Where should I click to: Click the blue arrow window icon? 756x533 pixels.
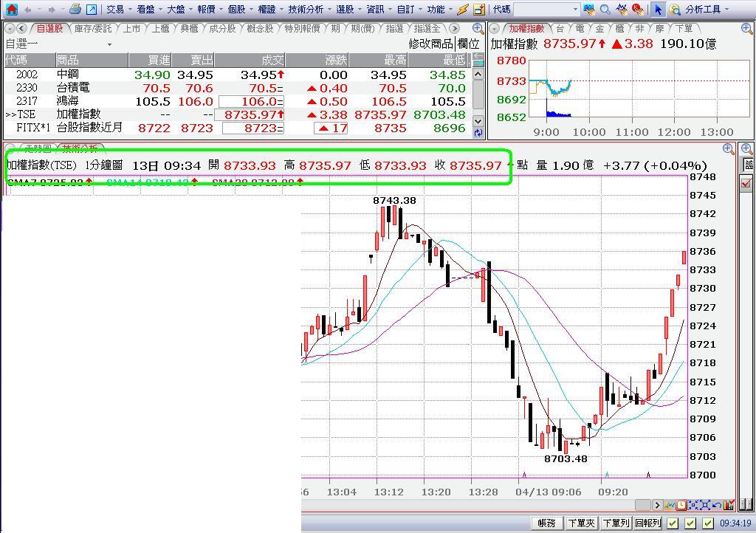(91, 9)
